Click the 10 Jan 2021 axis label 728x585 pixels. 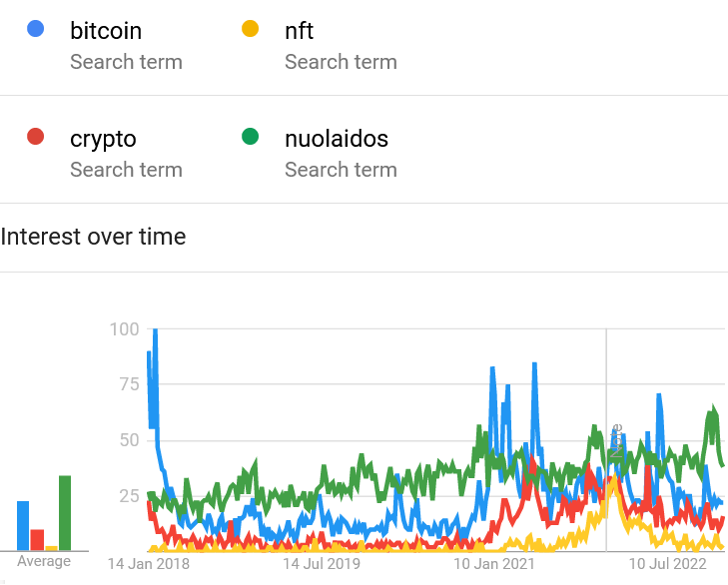[495, 564]
